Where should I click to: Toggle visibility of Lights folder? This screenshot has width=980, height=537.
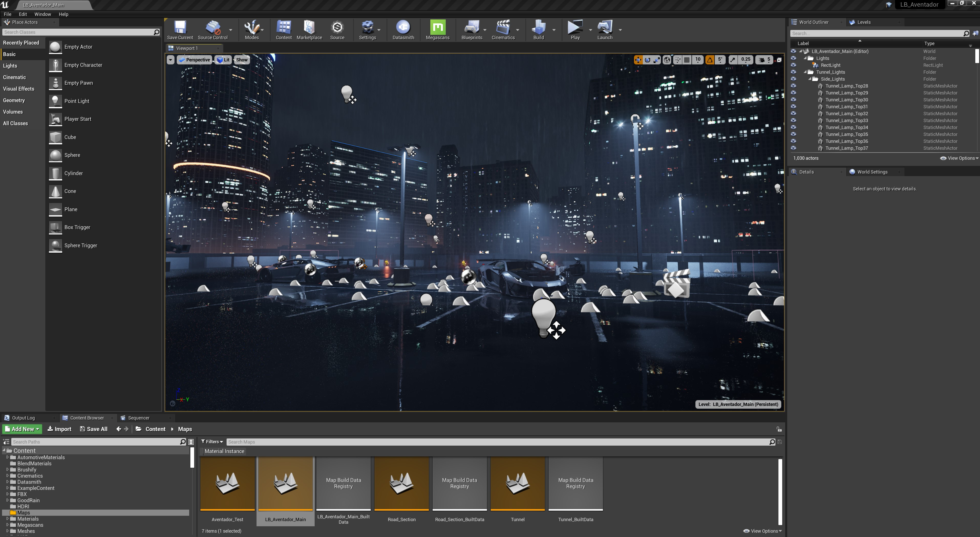[793, 58]
